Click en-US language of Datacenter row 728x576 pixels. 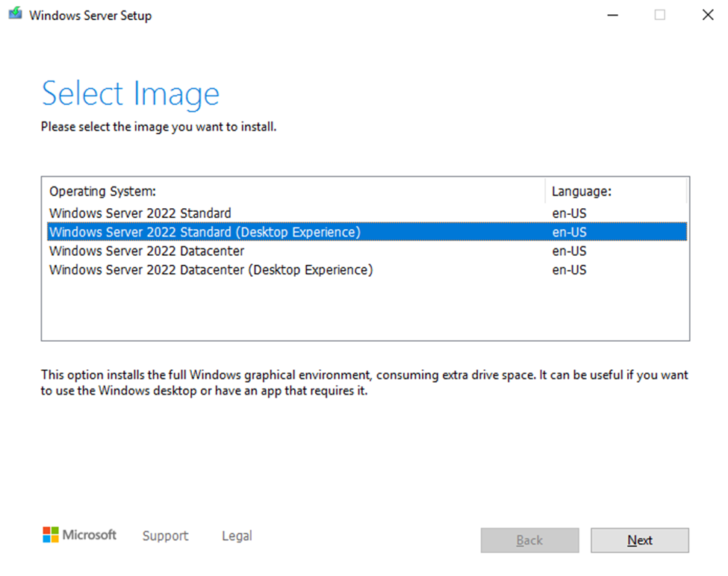pyautogui.click(x=569, y=251)
